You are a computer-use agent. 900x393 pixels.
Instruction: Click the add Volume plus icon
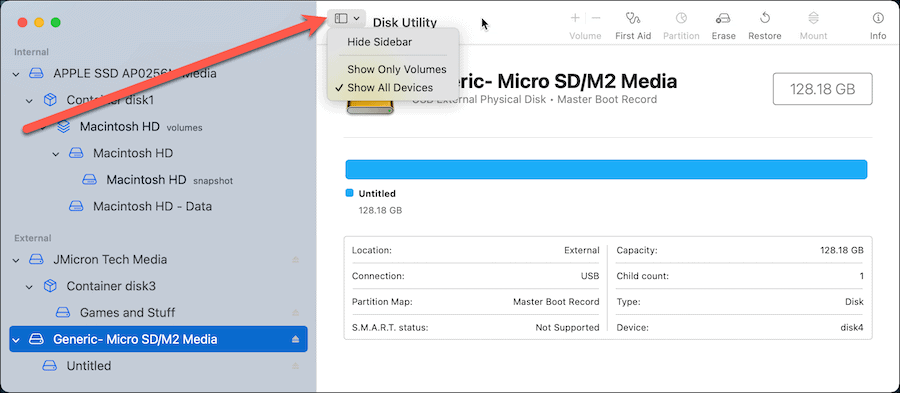pos(575,18)
